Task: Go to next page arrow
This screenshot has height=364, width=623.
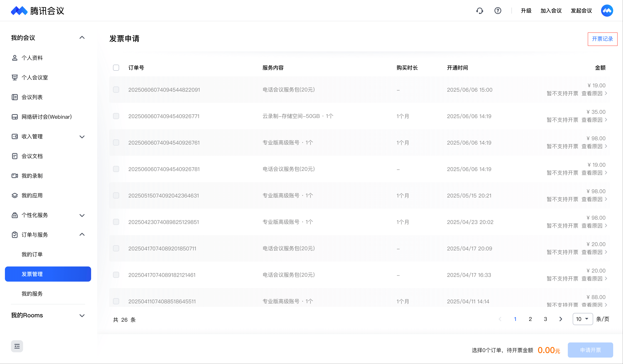Action: 561,319
